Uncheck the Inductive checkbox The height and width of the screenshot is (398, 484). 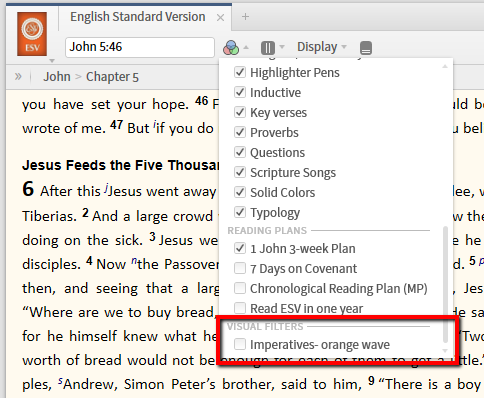click(240, 92)
